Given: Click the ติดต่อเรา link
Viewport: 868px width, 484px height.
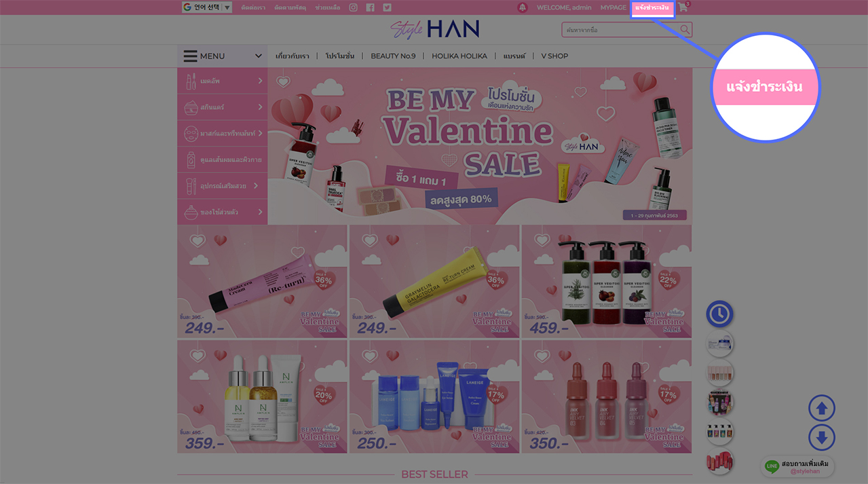Looking at the screenshot, I should (x=252, y=7).
